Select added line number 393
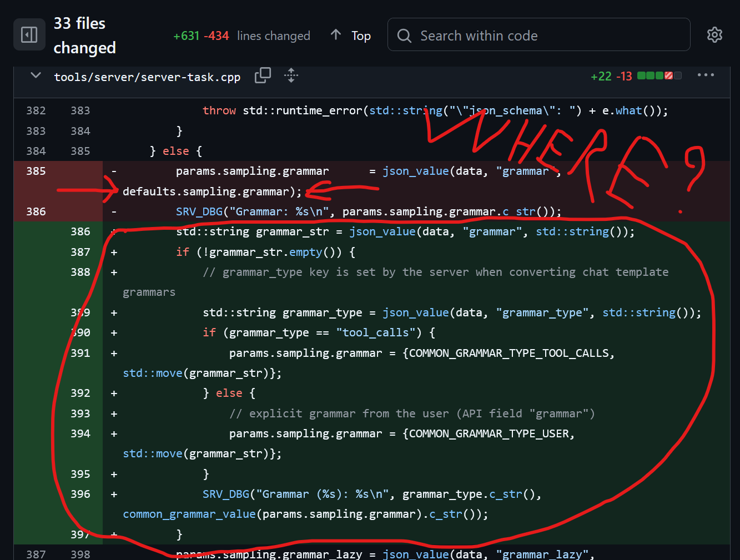This screenshot has width=740, height=560. click(80, 413)
